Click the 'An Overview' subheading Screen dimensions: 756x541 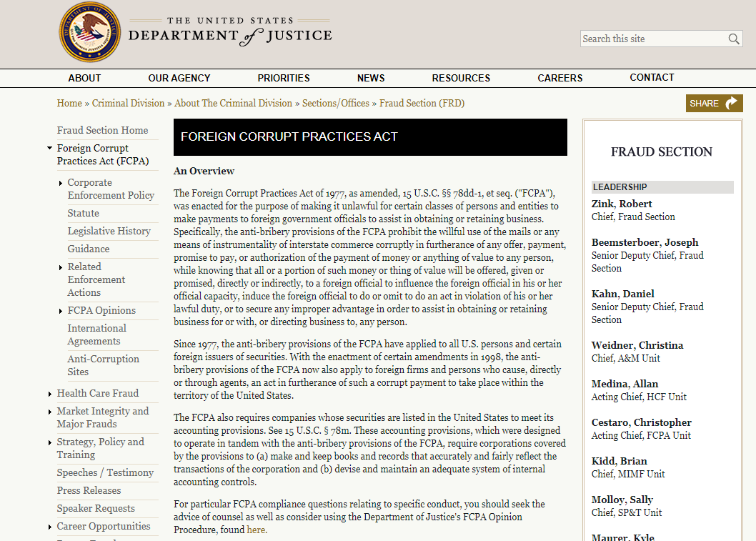pyautogui.click(x=204, y=171)
